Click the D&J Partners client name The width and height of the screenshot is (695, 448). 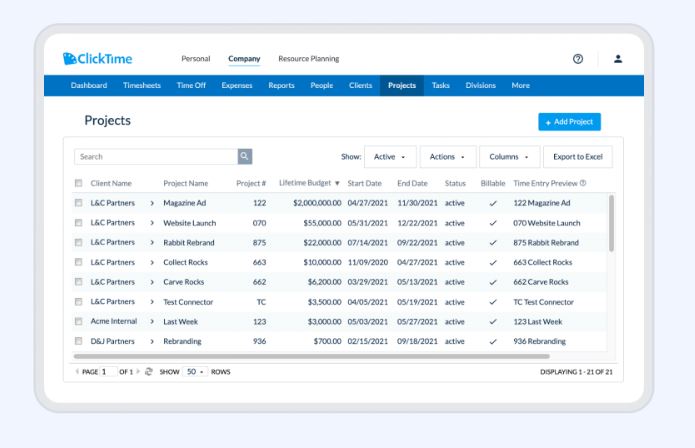(x=112, y=341)
